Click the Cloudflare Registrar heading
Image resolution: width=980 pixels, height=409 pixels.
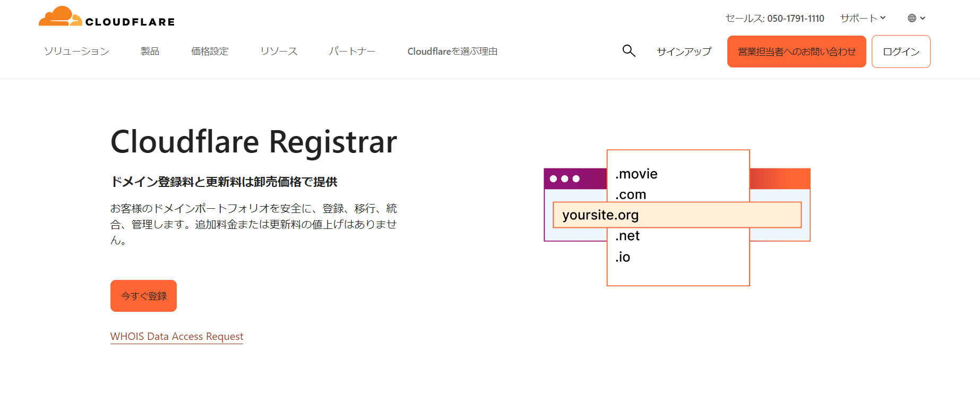point(254,142)
